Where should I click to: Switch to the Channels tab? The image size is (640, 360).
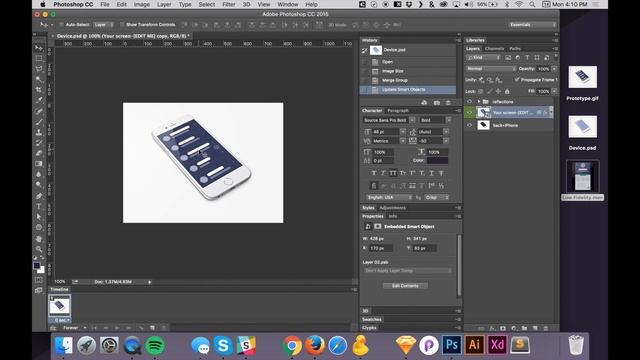(x=494, y=49)
